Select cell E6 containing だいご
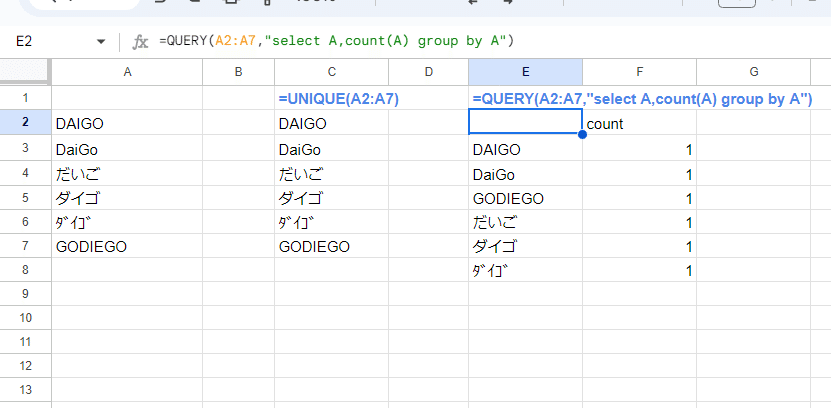The height and width of the screenshot is (408, 831). click(525, 222)
